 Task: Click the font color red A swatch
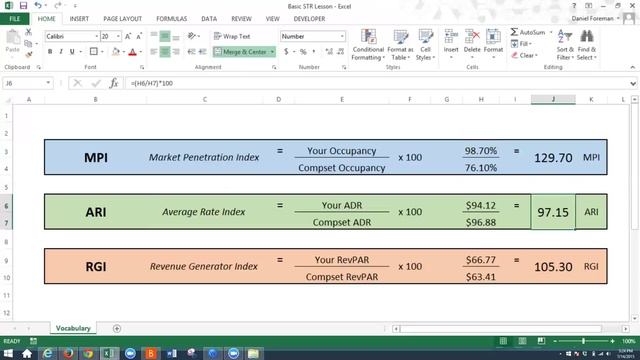pyautogui.click(x=132, y=52)
